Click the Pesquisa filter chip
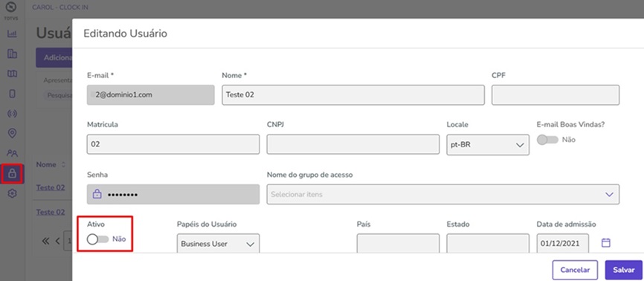Image resolution: width=644 pixels, height=281 pixels. pyautogui.click(x=57, y=95)
